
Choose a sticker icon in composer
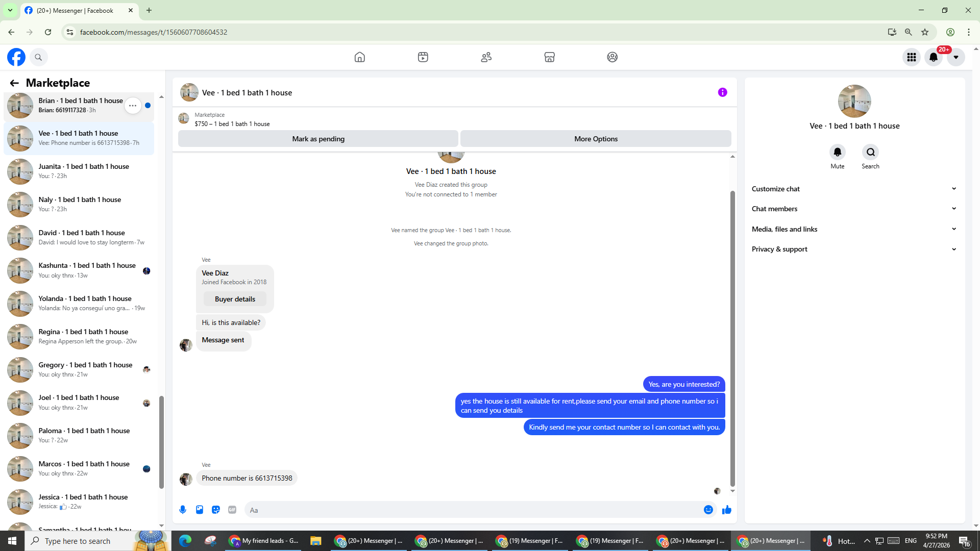click(216, 510)
